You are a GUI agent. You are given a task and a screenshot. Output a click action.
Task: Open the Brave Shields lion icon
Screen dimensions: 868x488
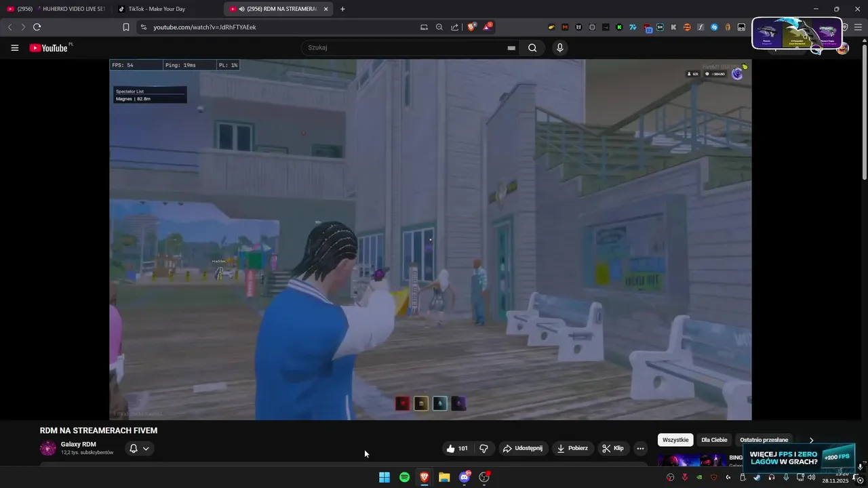pos(472,27)
